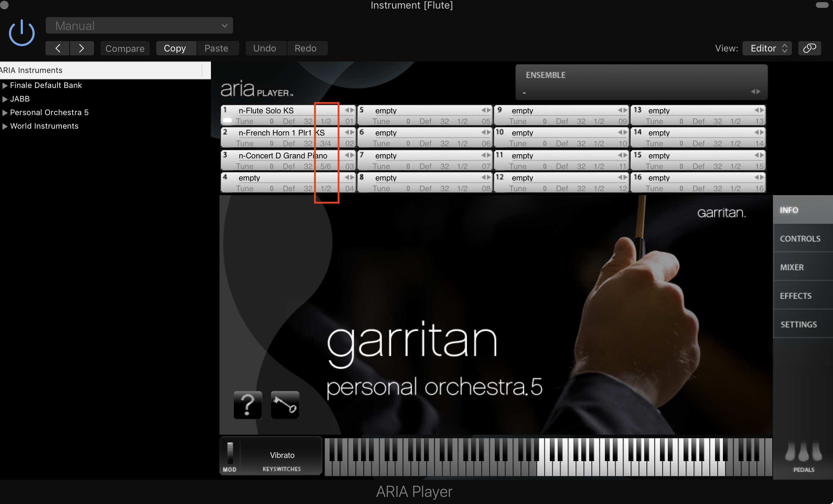This screenshot has width=833, height=504.
Task: Open slot 8 instrument arrows
Action: click(x=486, y=177)
